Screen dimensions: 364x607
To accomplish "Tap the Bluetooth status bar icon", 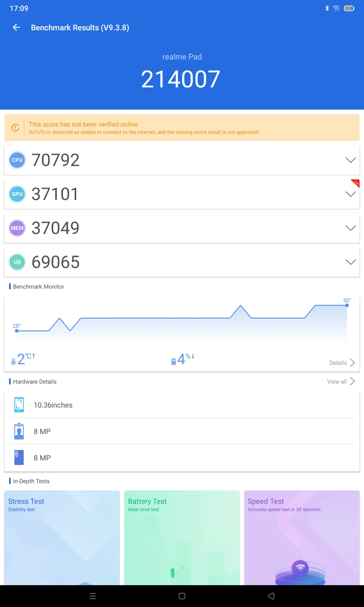I will (x=327, y=8).
